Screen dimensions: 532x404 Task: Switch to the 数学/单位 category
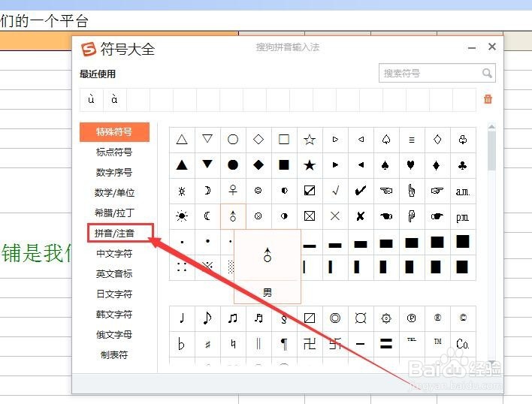point(114,193)
